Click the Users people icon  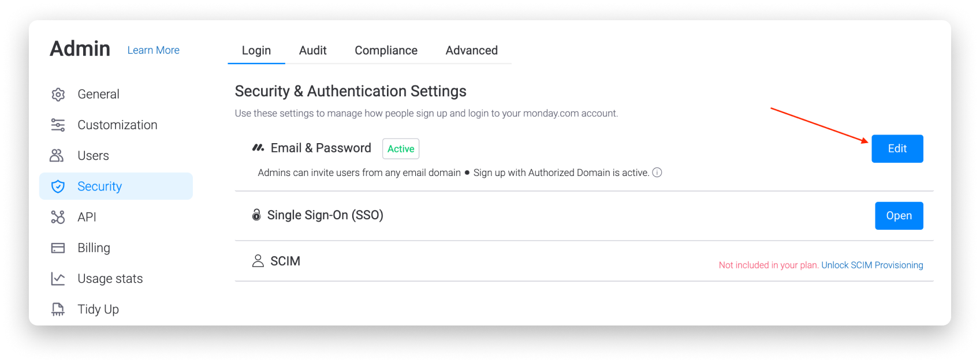pos(57,155)
